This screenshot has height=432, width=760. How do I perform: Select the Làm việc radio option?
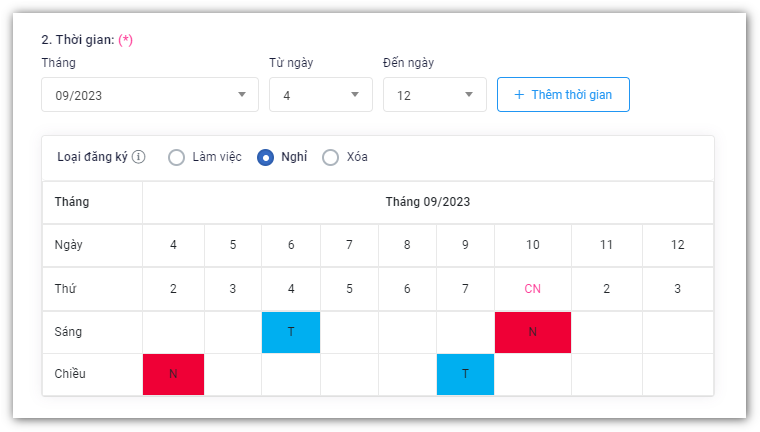[177, 157]
